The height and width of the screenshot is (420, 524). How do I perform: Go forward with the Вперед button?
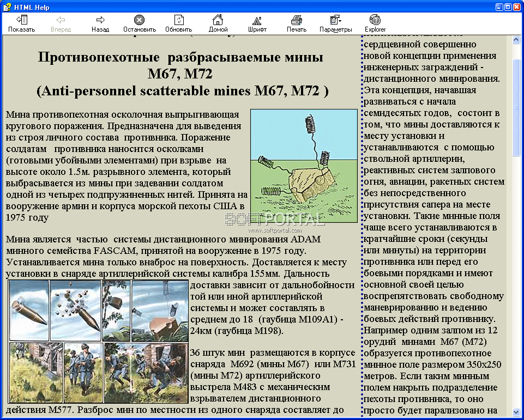click(x=61, y=23)
